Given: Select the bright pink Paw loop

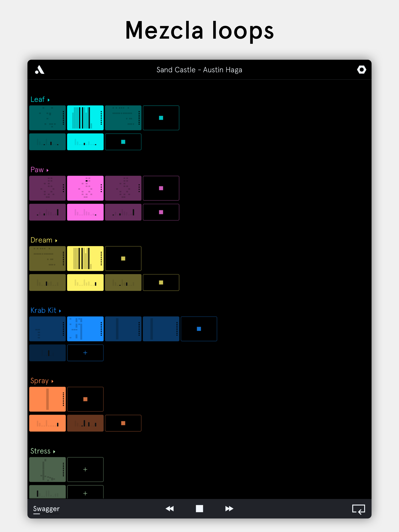Looking at the screenshot, I should [x=85, y=188].
